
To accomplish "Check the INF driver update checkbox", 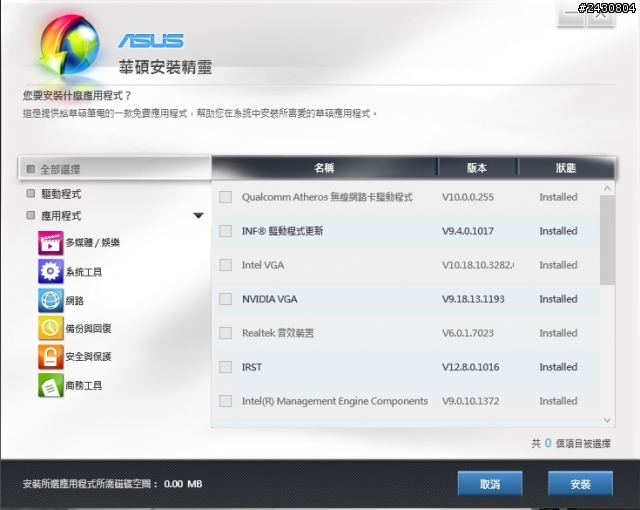I will (x=225, y=231).
